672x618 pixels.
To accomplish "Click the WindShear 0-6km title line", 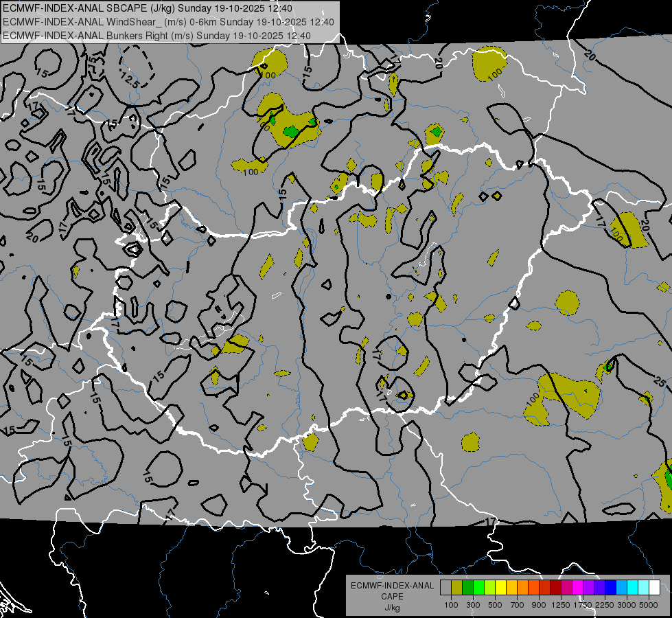I will click(170, 22).
